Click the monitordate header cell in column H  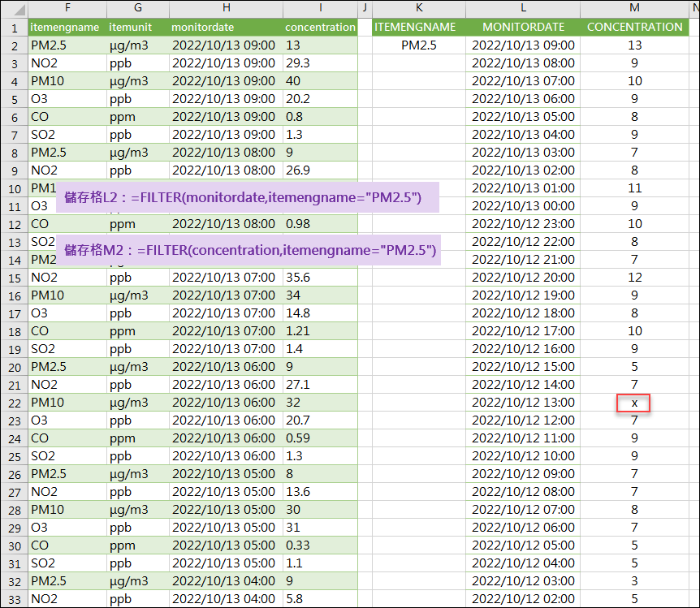pos(227,28)
